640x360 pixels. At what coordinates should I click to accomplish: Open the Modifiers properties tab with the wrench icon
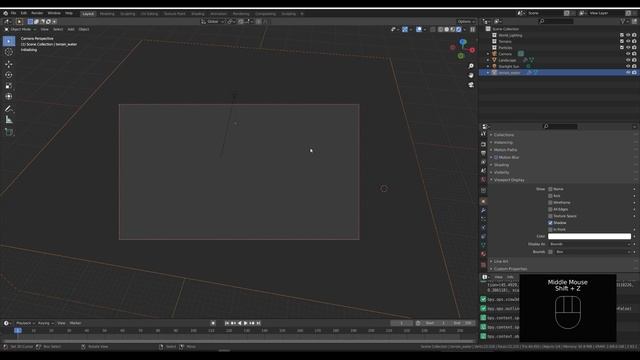tap(483, 210)
